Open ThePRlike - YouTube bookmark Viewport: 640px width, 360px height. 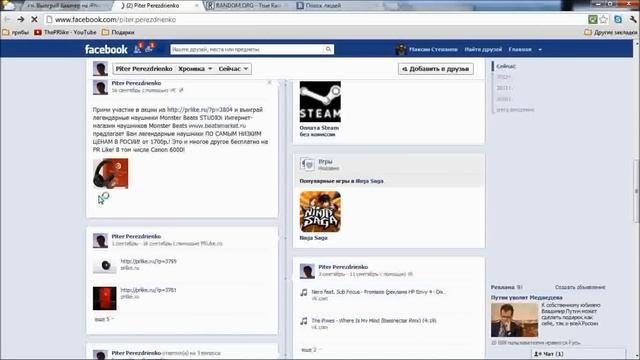[x=65, y=32]
